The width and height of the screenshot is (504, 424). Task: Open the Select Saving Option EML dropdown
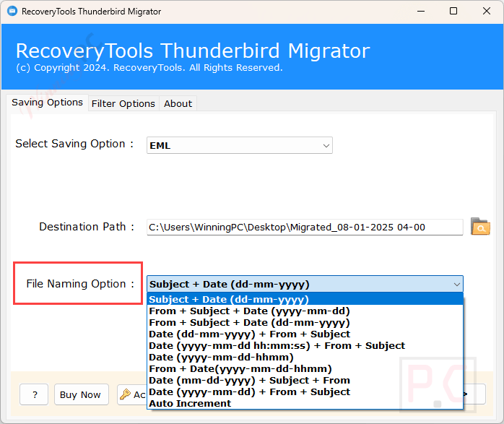tap(239, 145)
